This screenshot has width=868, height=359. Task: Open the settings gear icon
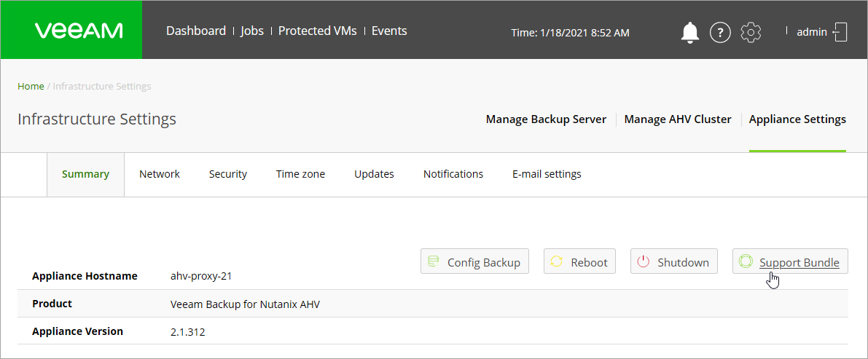coord(751,32)
